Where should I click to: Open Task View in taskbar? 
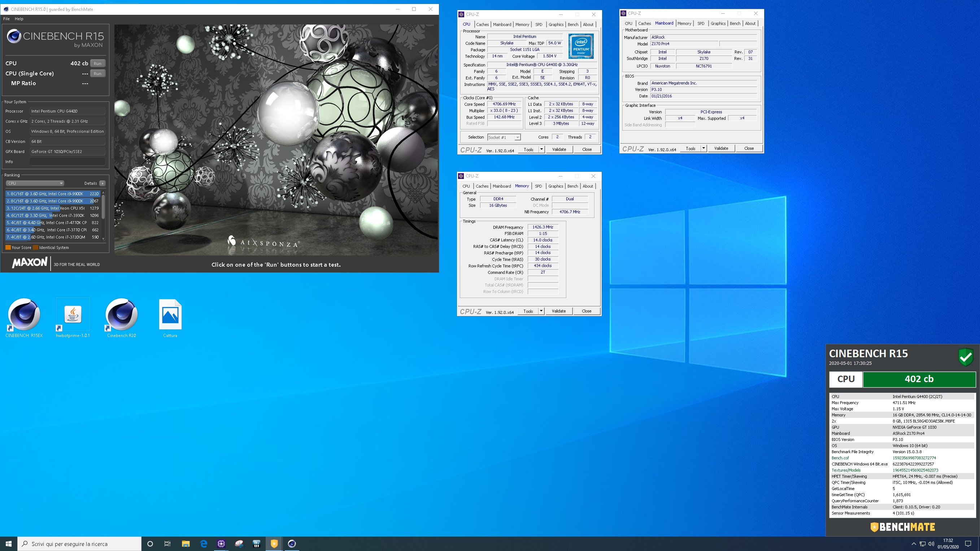coord(167,544)
